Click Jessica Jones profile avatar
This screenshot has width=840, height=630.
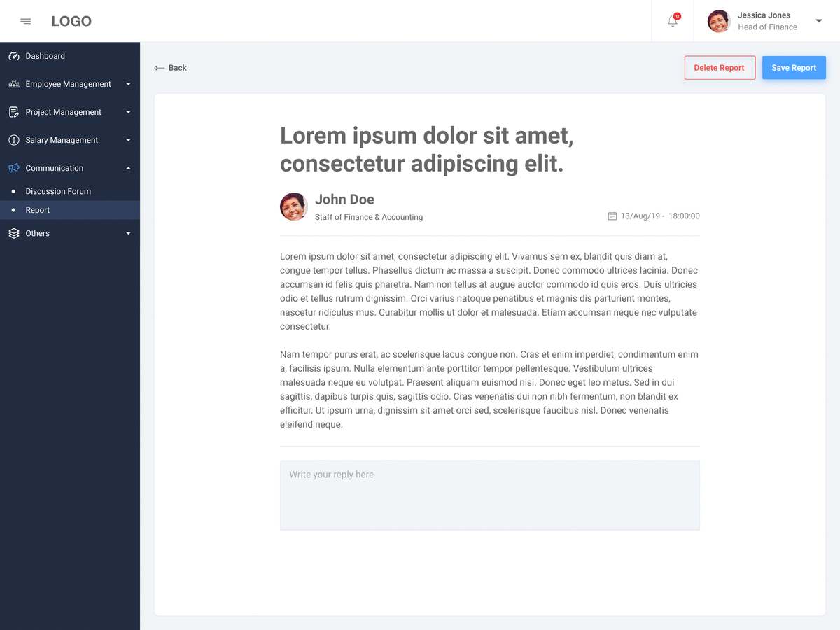point(719,21)
